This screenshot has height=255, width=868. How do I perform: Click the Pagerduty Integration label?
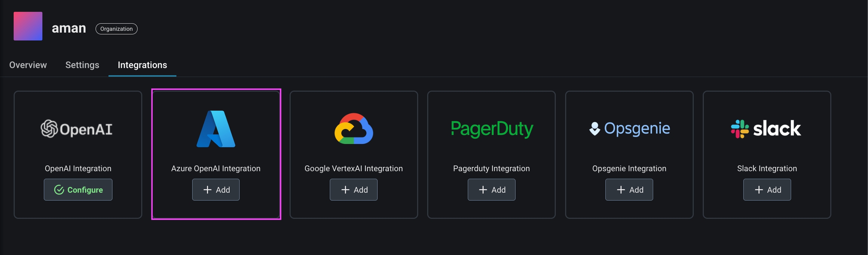point(491,168)
